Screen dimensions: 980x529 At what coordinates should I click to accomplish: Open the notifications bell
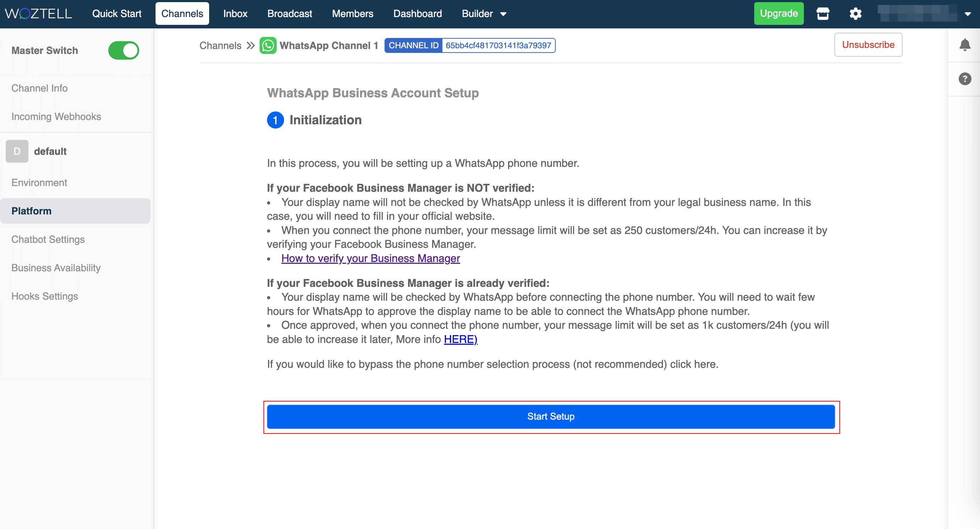(x=965, y=45)
